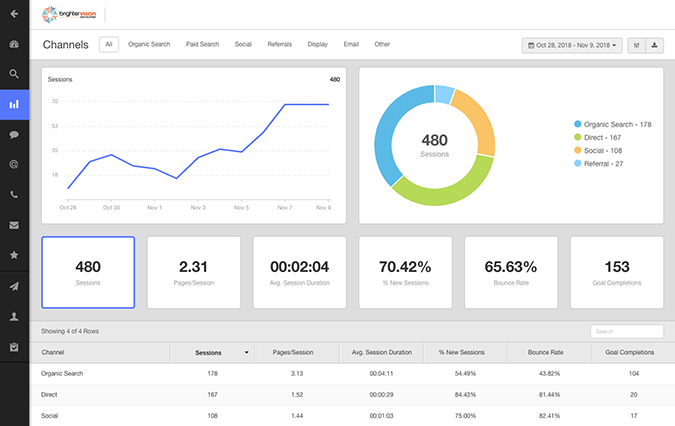Select the 153 Goal Completions card
Viewport: 675px width, 426px height.
617,272
